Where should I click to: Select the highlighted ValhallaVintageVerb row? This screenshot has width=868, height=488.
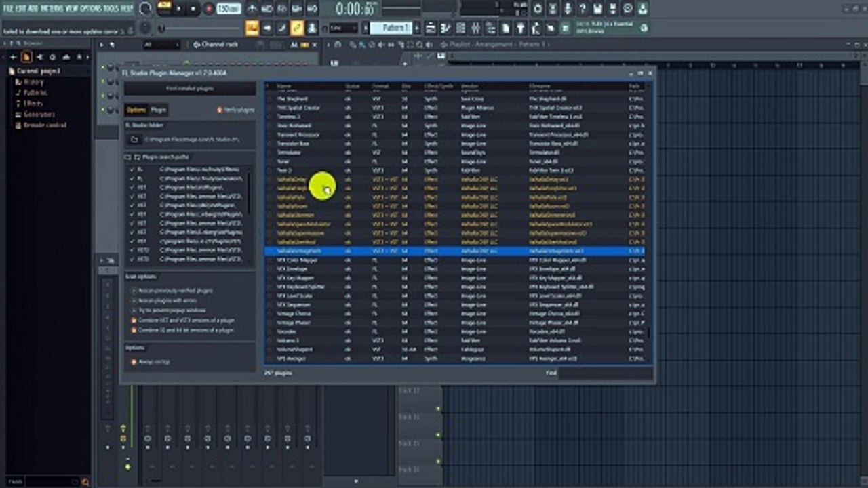pos(454,251)
